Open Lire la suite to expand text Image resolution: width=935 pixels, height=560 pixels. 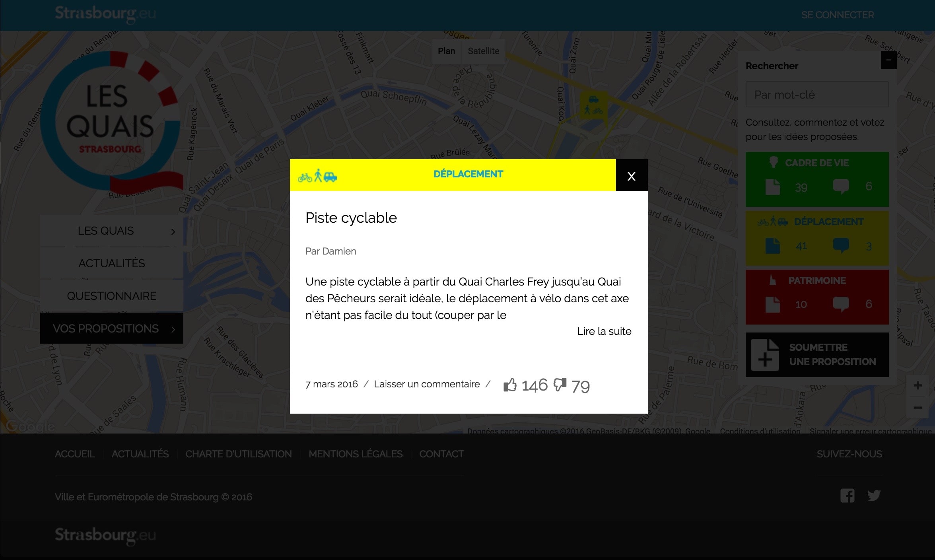point(604,331)
